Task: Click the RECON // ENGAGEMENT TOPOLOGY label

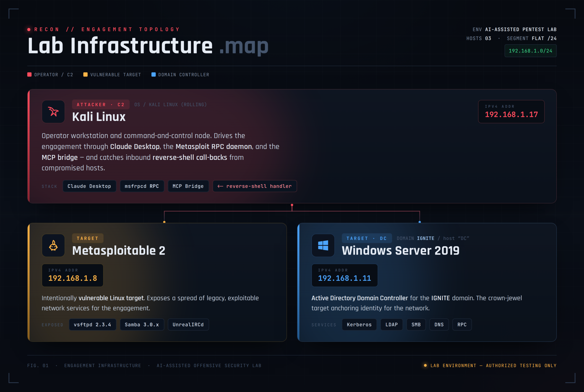Action: point(107,29)
